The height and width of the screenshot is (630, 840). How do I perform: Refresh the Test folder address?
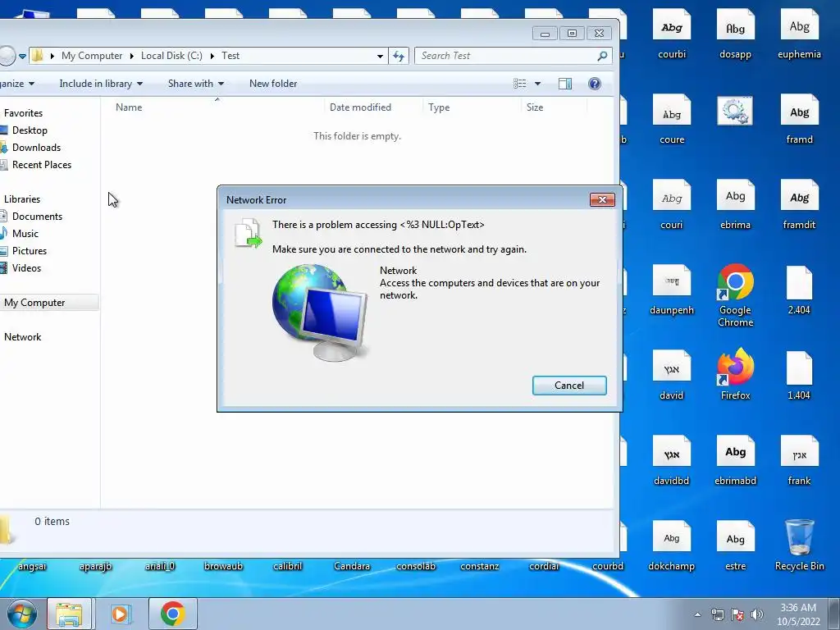(399, 56)
